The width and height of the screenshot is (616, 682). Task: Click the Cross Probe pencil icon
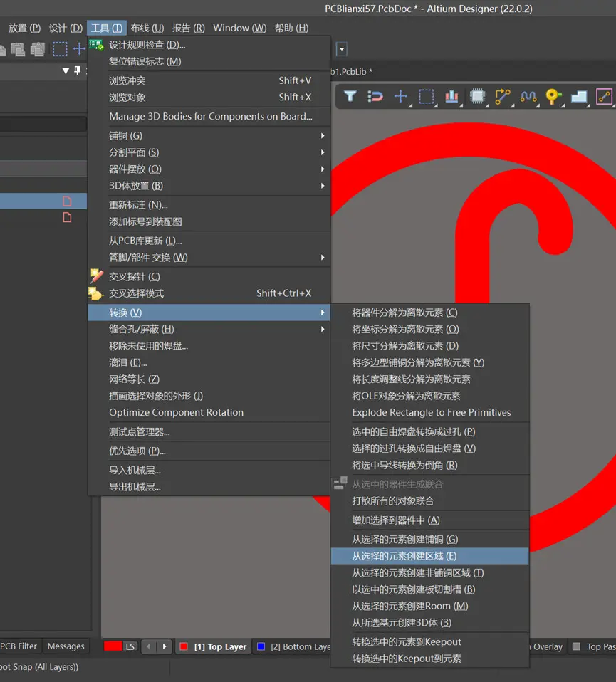96,276
